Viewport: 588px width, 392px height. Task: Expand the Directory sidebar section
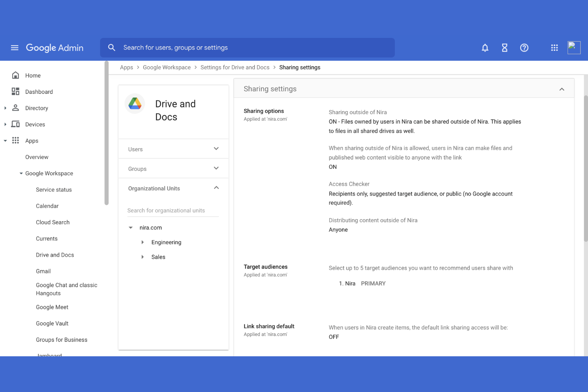pos(5,108)
